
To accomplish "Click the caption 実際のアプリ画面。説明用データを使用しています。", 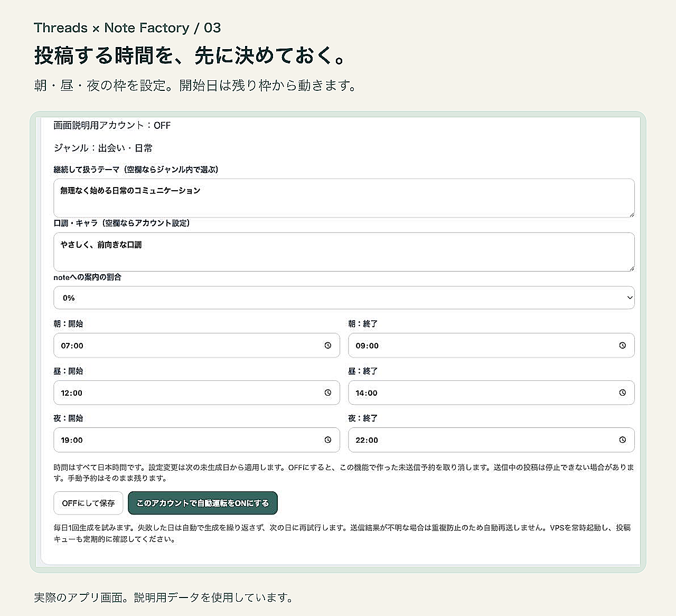I will [164, 598].
